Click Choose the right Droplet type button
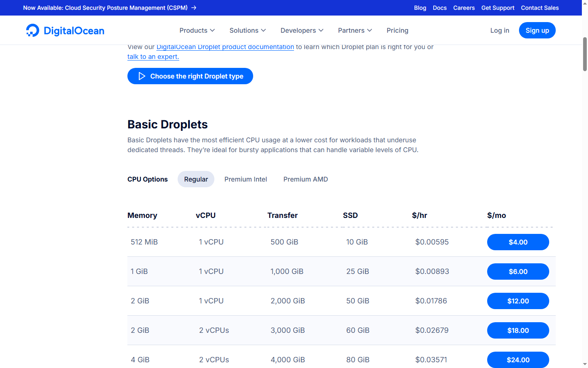Image resolution: width=588 pixels, height=368 pixels. [x=190, y=76]
